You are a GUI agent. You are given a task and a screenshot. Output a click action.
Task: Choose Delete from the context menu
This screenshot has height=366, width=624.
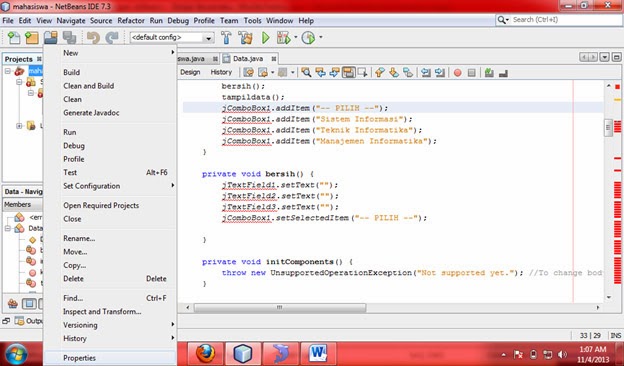coord(74,278)
